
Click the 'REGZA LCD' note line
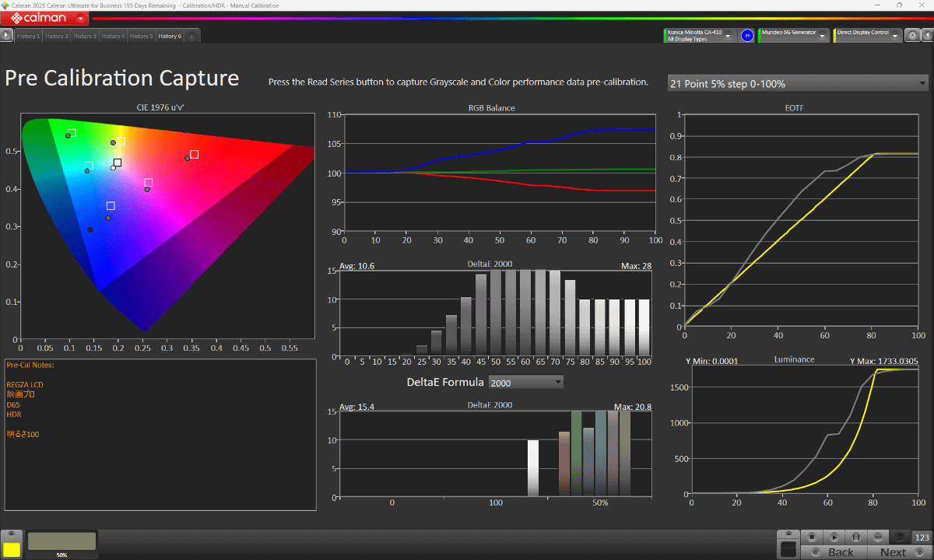coord(25,385)
